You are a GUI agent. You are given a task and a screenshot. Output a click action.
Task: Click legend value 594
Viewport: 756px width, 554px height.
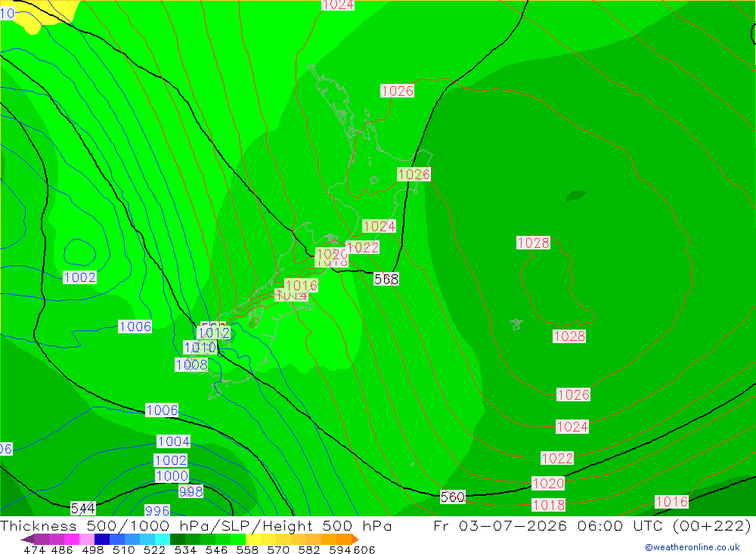click(x=340, y=550)
